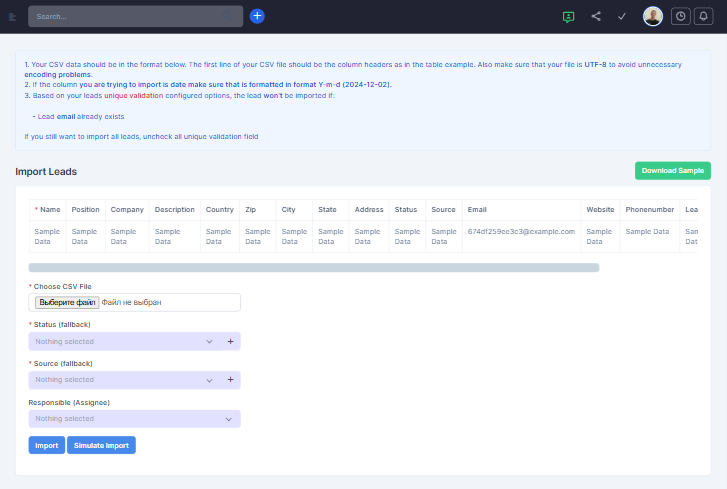Add new status with plus icon
The width and height of the screenshot is (727, 489).
tap(230, 341)
